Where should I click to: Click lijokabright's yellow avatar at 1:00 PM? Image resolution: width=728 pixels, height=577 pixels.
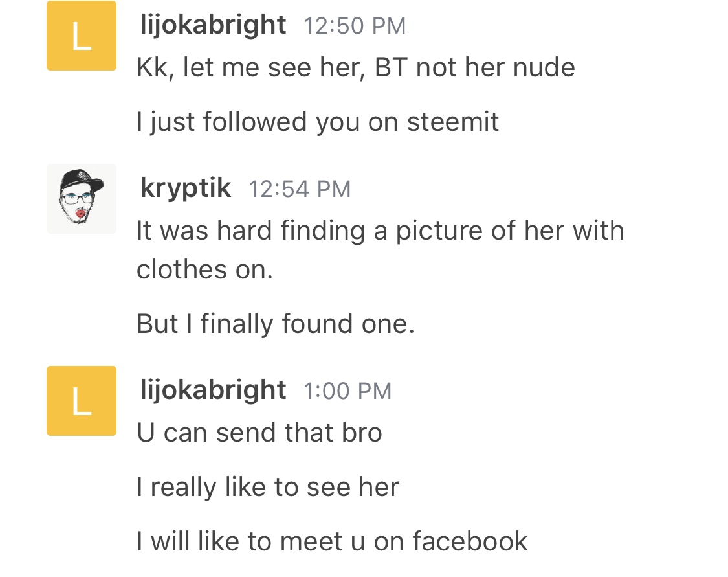click(82, 400)
